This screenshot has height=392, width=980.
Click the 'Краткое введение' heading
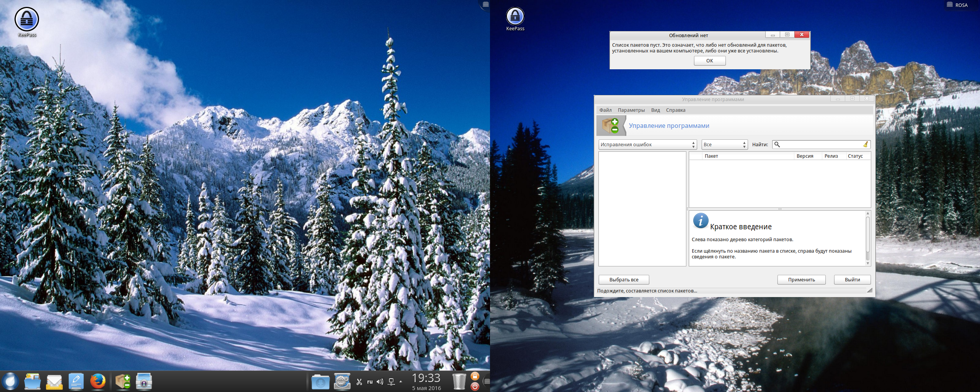741,227
